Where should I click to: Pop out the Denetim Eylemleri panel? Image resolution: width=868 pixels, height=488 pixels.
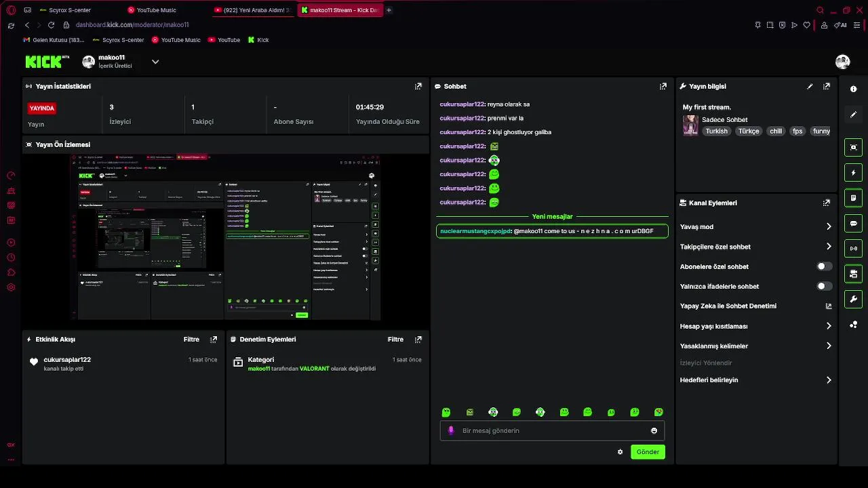418,339
